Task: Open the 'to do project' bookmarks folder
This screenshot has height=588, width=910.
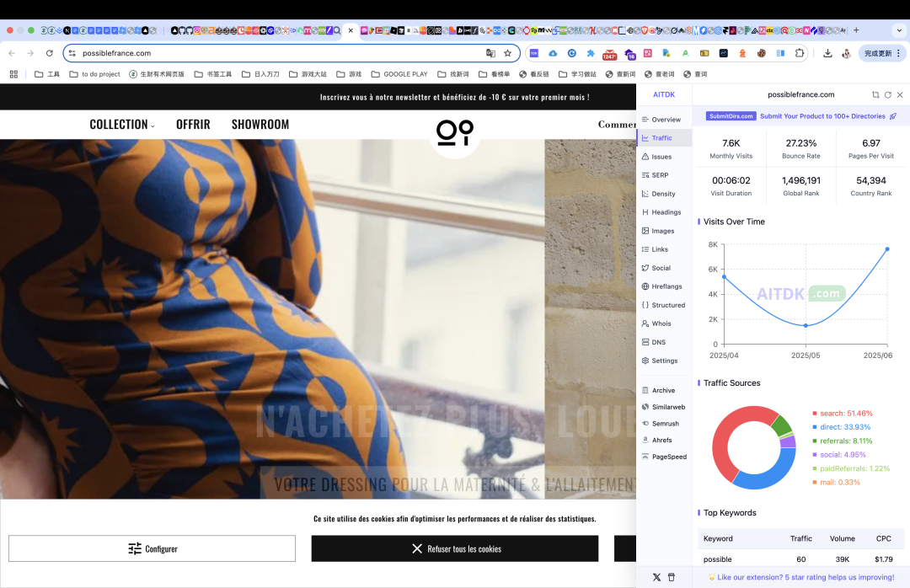Action: tap(94, 74)
